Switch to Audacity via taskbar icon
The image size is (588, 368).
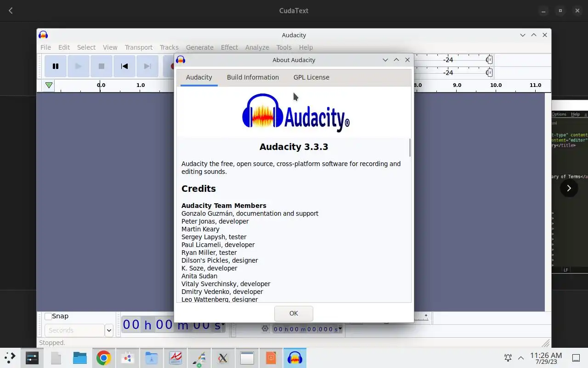tap(294, 357)
